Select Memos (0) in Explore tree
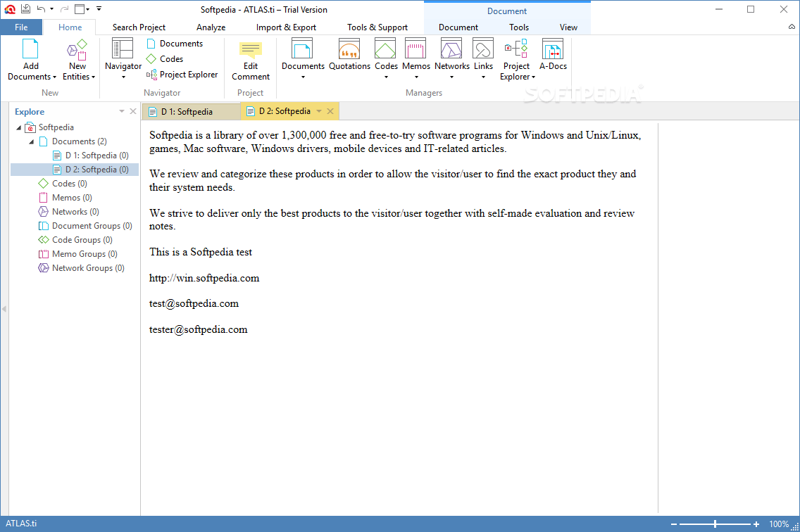The height and width of the screenshot is (532, 800). [65, 198]
